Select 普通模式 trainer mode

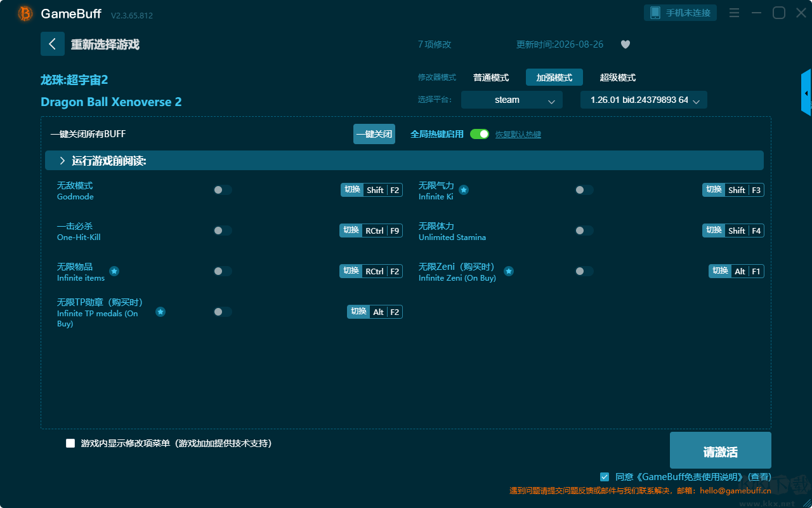click(x=491, y=77)
